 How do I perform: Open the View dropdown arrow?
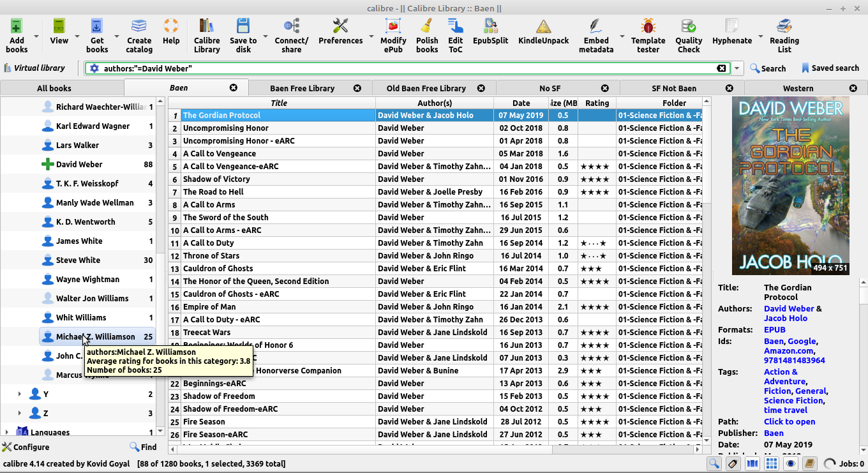pyautogui.click(x=77, y=36)
